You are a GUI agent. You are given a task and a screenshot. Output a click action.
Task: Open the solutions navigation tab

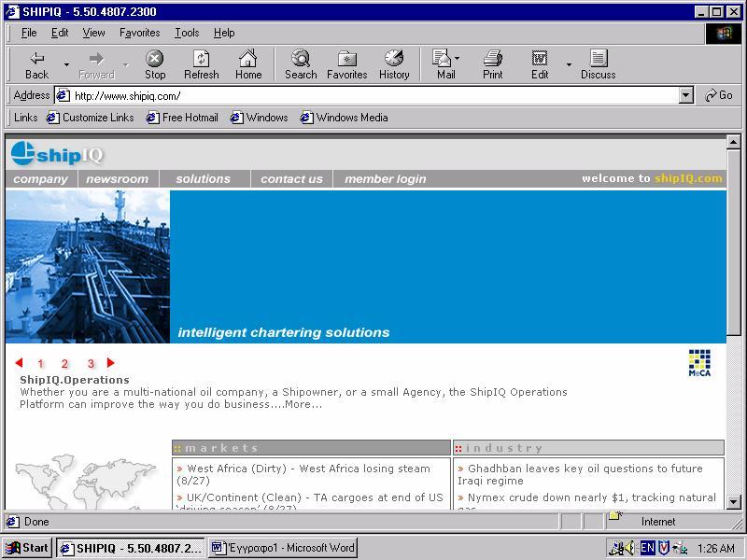coord(203,179)
